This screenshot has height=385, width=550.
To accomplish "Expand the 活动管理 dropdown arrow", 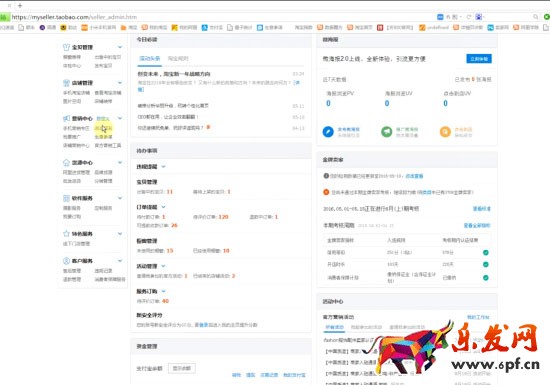I will [163, 266].
